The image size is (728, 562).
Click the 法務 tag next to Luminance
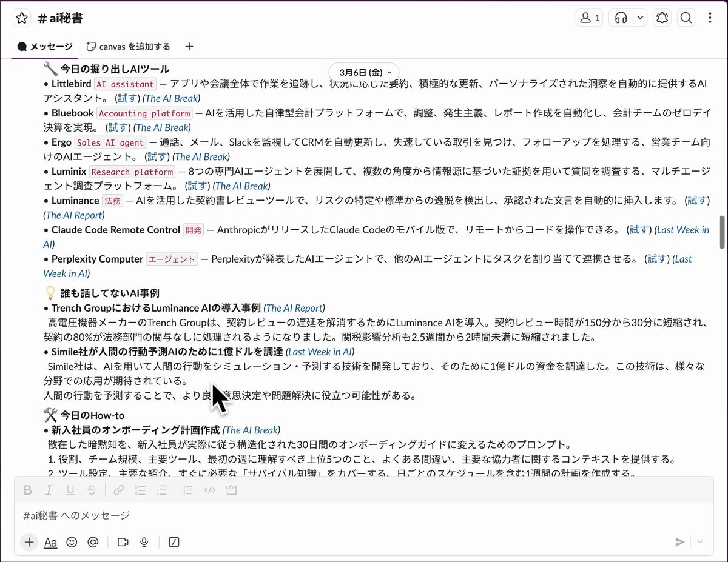(112, 201)
